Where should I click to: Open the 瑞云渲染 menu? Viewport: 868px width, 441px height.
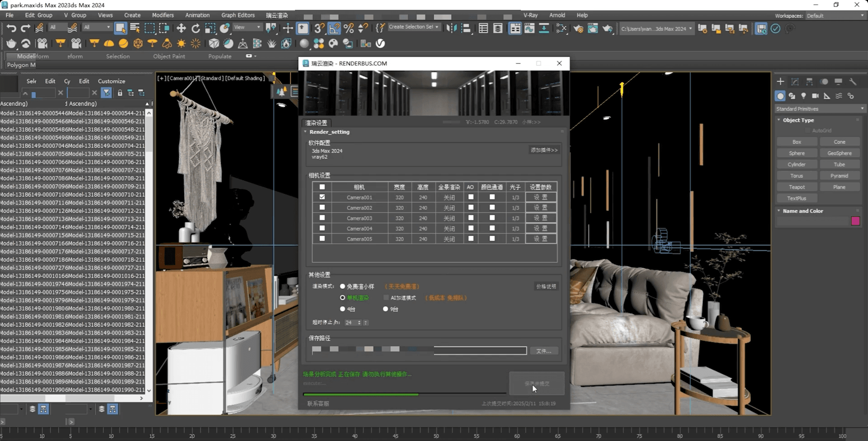(277, 15)
